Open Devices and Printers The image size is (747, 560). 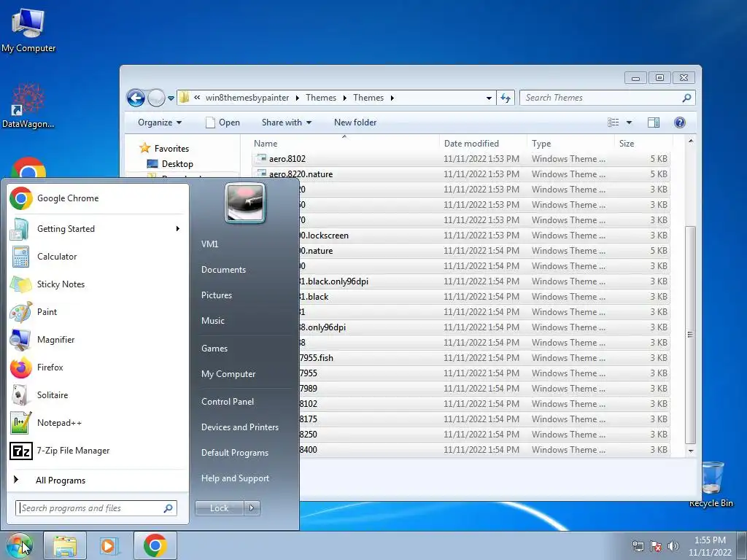click(x=239, y=427)
